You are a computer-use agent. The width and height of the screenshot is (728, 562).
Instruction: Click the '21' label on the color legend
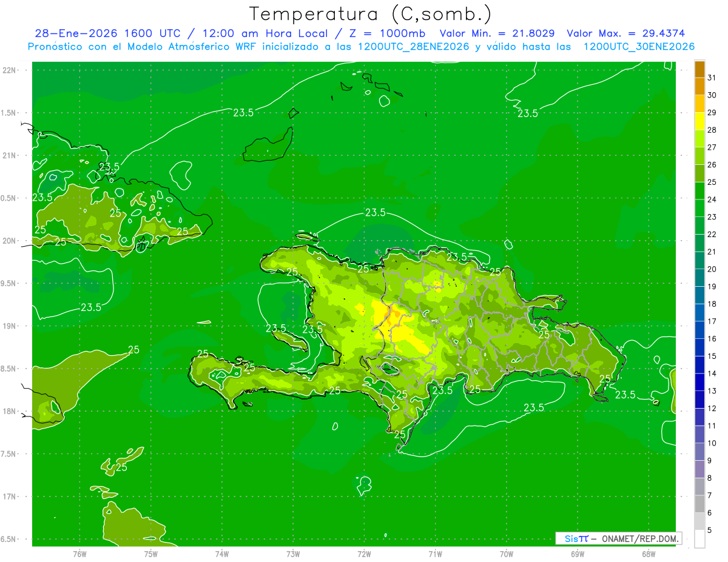(x=712, y=252)
